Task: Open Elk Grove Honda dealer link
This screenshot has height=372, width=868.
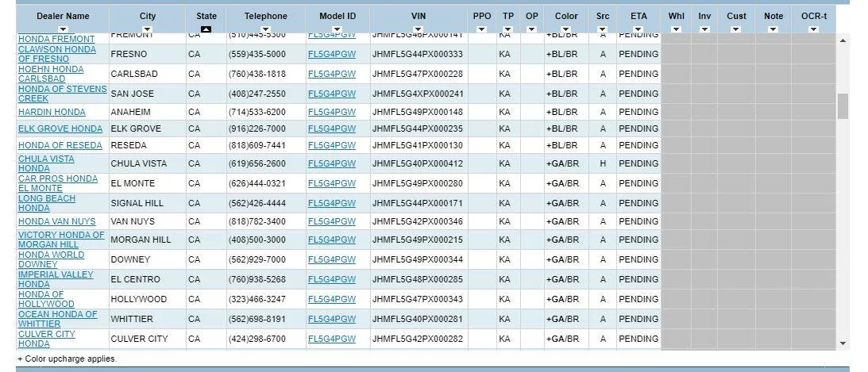Action: coord(60,128)
